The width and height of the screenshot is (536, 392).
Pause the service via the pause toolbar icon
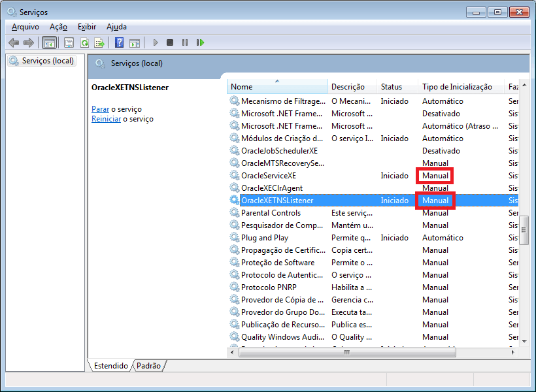pyautogui.click(x=186, y=42)
